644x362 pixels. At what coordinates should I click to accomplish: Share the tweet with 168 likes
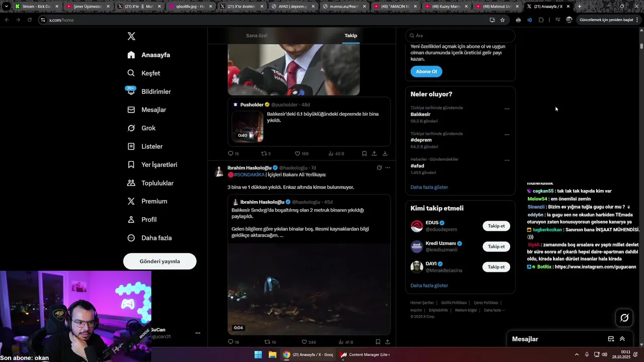[x=374, y=153]
